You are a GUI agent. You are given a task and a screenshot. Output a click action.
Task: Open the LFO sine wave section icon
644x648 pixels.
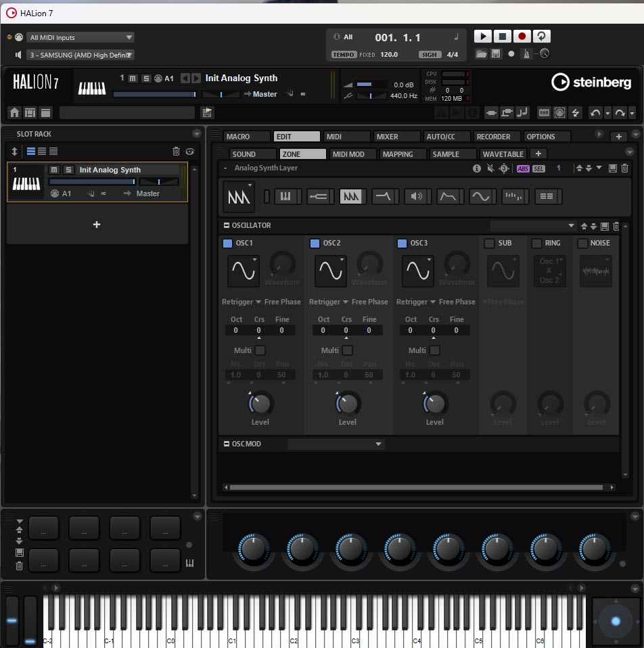(x=480, y=196)
